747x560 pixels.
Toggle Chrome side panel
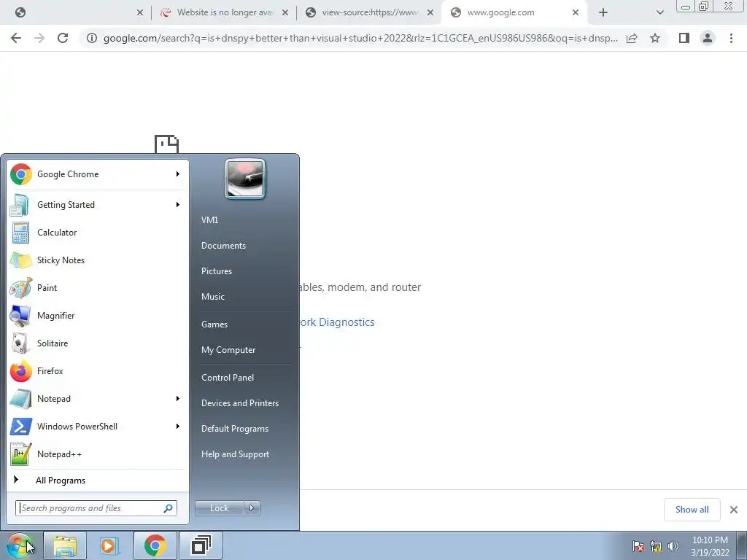[684, 38]
